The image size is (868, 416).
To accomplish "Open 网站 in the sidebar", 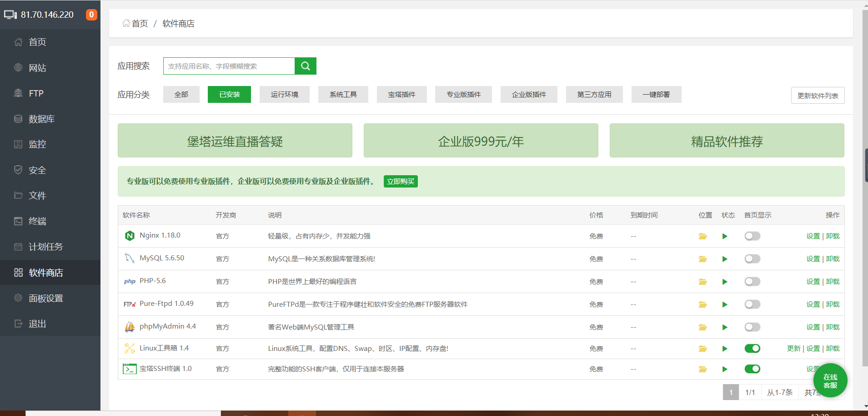I will 50,68.
